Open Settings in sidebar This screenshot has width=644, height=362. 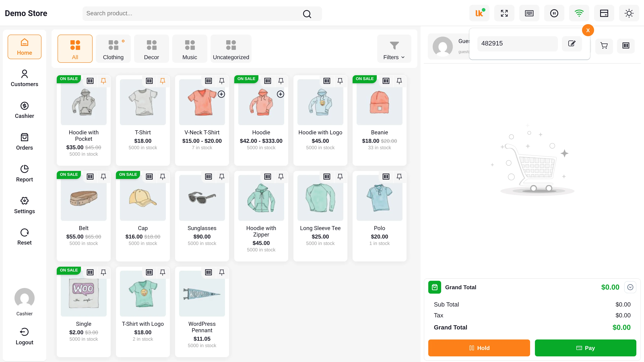[x=25, y=205]
